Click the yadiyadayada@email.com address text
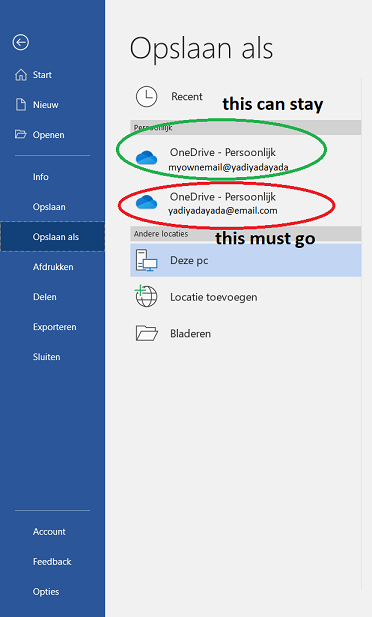This screenshot has width=372, height=617. tap(223, 211)
